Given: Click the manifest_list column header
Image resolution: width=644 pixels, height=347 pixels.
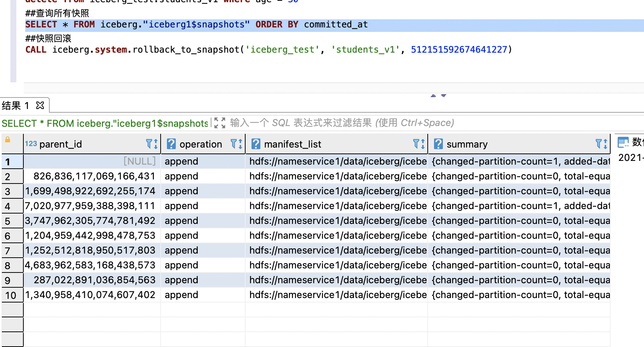Looking at the screenshot, I should tap(336, 144).
